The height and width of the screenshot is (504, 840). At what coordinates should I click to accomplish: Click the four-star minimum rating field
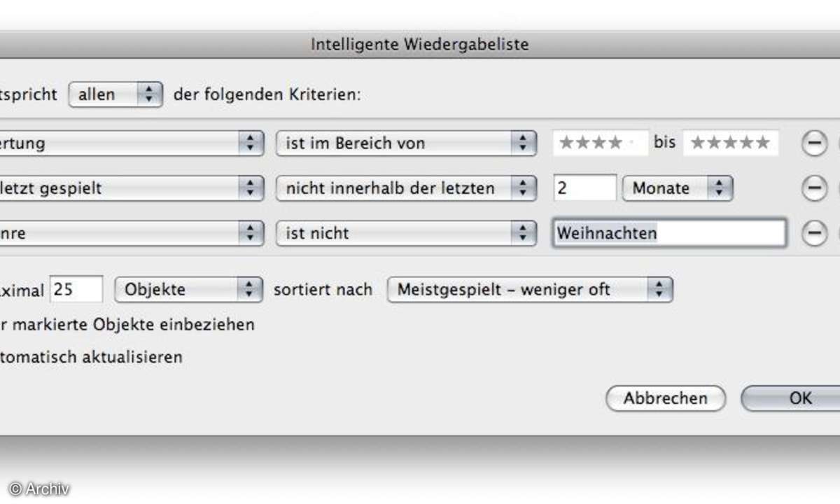tap(600, 143)
